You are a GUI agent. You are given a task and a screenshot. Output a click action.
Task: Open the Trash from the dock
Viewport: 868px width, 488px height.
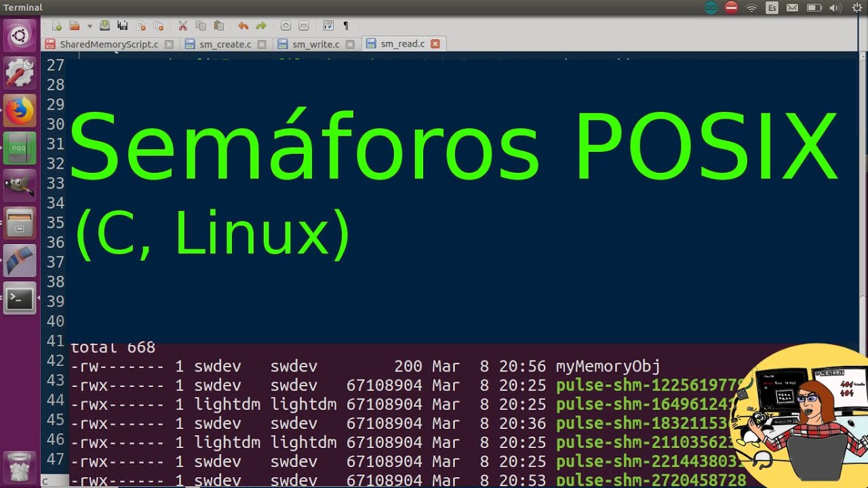coord(20,467)
